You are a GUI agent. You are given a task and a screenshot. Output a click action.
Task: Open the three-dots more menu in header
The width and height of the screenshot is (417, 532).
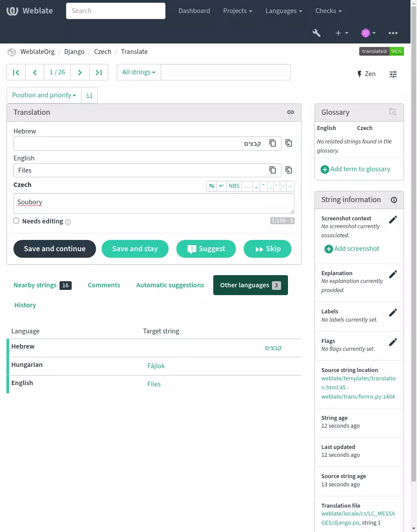click(x=393, y=33)
